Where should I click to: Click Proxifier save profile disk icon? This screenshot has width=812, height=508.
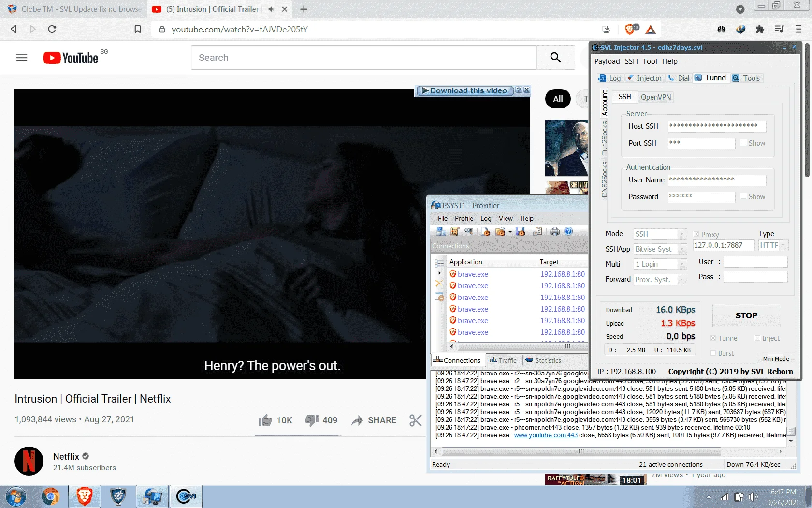point(521,232)
